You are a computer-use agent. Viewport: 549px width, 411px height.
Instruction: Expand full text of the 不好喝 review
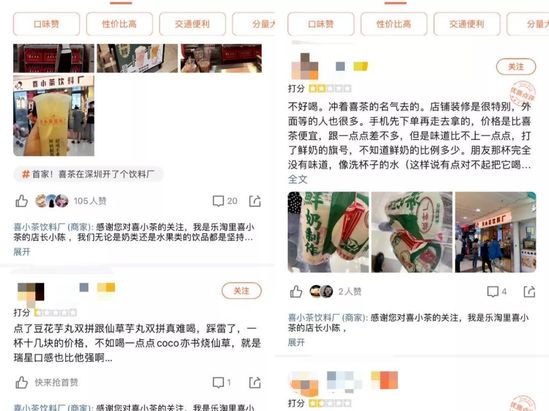298,179
